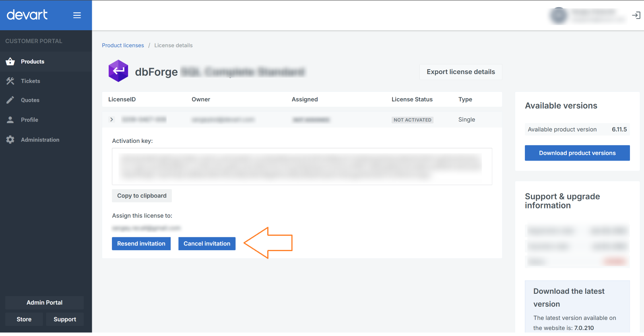Toggle the hamburger sidebar menu
Image resolution: width=644 pixels, height=336 pixels.
(77, 15)
